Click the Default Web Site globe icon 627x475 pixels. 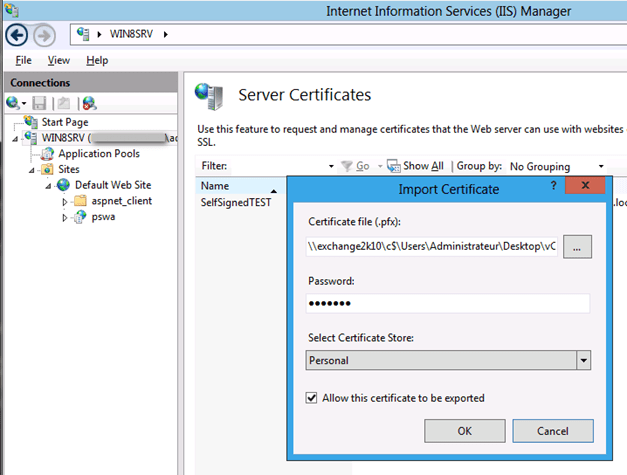point(64,185)
